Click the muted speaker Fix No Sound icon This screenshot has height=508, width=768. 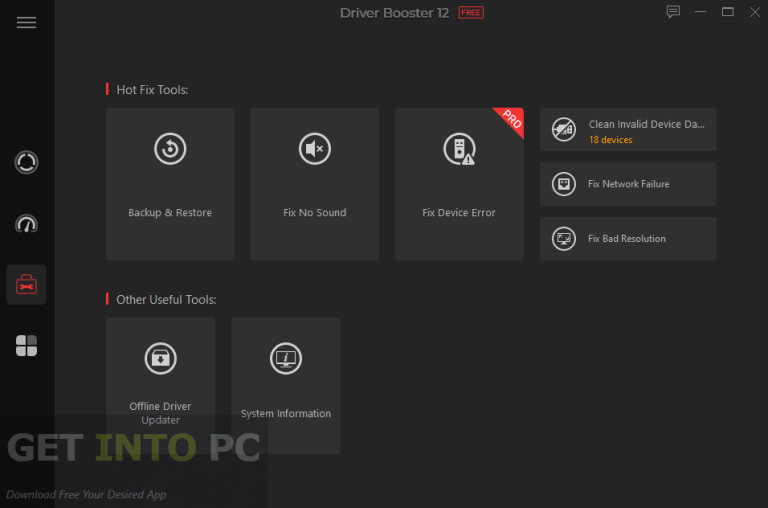click(315, 149)
